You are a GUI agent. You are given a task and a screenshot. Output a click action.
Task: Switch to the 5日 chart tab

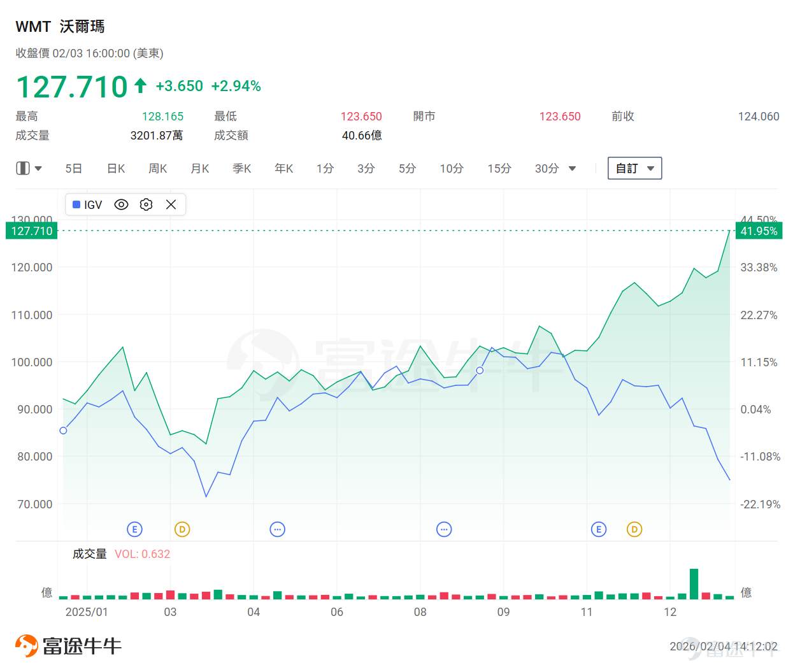tap(74, 168)
